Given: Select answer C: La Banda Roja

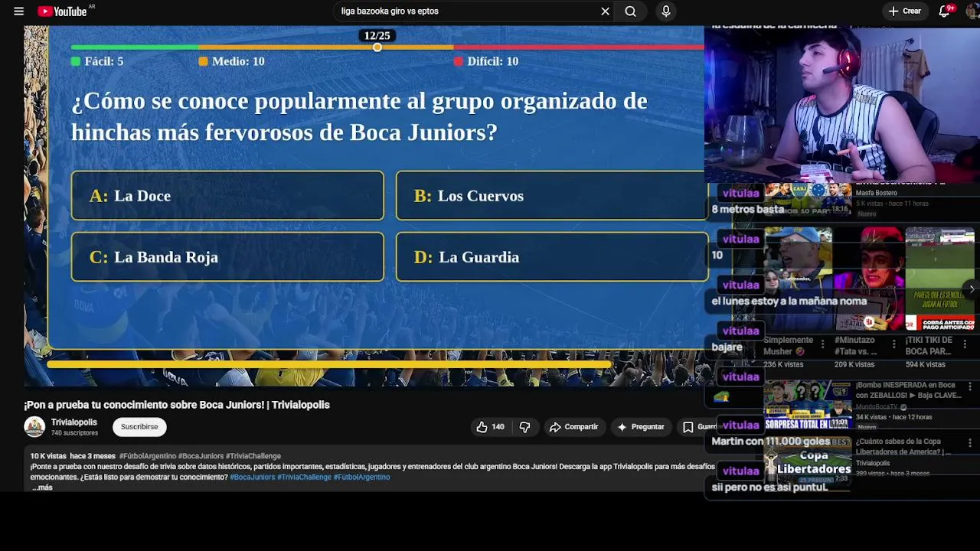Looking at the screenshot, I should pos(227,257).
